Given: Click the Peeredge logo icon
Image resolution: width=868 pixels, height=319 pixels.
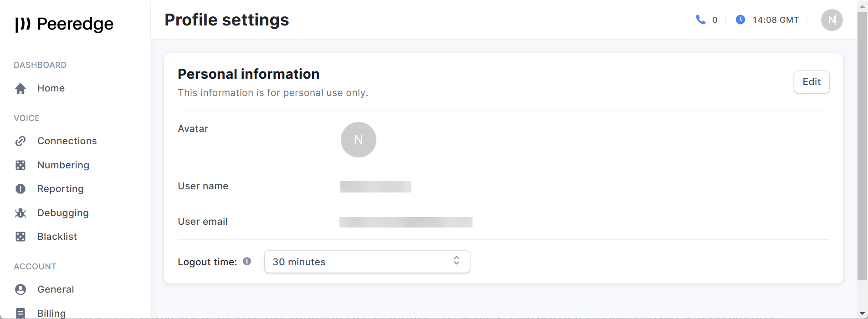Looking at the screenshot, I should tap(23, 24).
